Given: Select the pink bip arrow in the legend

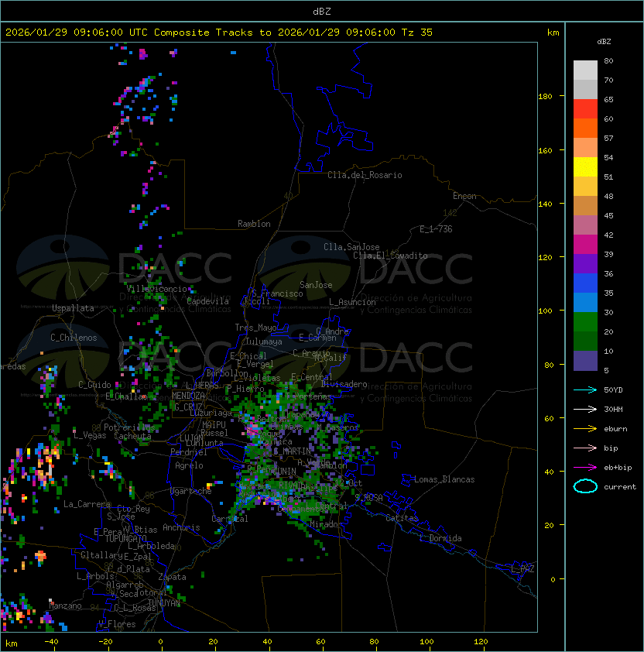Looking at the screenshot, I should pyautogui.click(x=585, y=448).
